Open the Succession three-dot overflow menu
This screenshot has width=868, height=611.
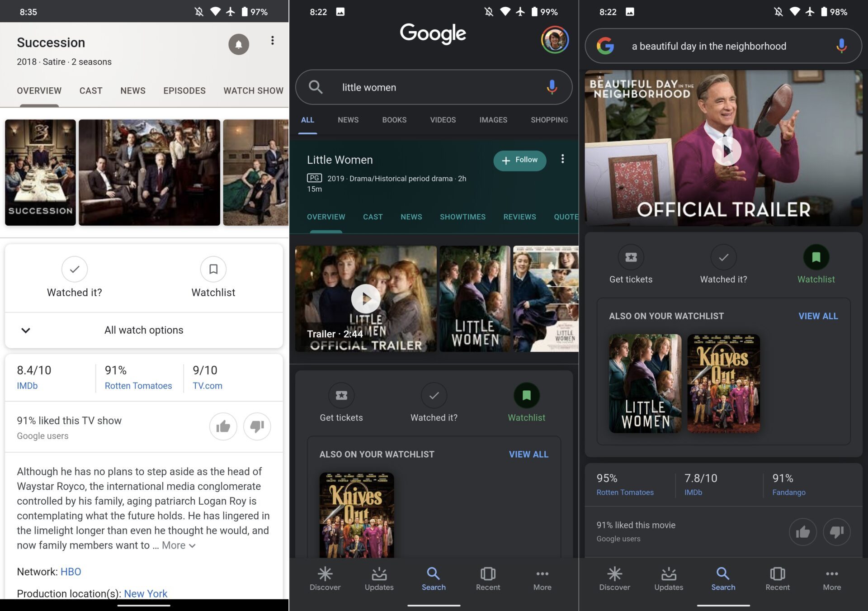(x=272, y=41)
